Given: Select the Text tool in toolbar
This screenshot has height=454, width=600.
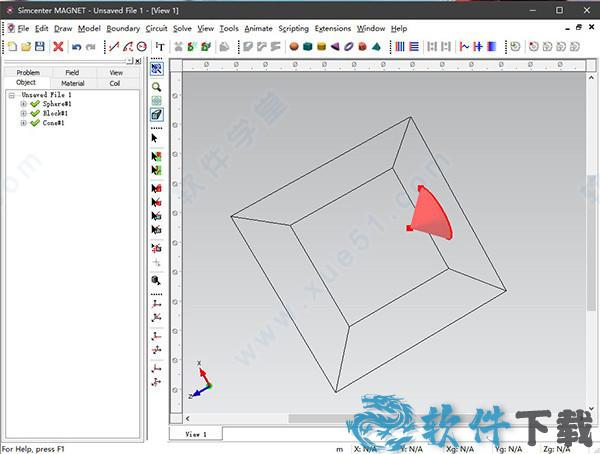Looking at the screenshot, I should pos(160,47).
